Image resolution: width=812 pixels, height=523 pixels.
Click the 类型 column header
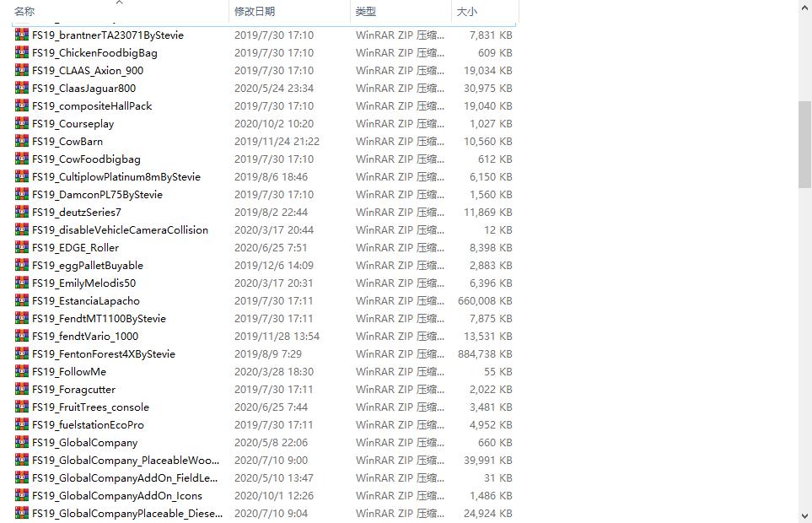pyautogui.click(x=366, y=12)
